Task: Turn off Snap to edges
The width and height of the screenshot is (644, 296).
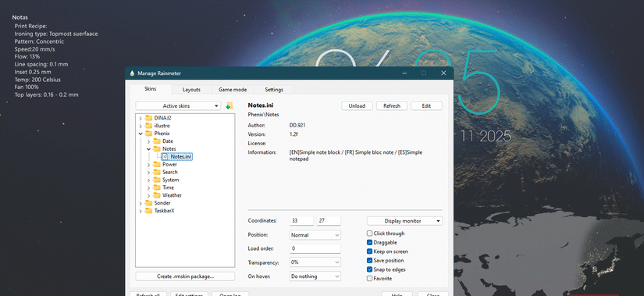Action: [x=370, y=269]
